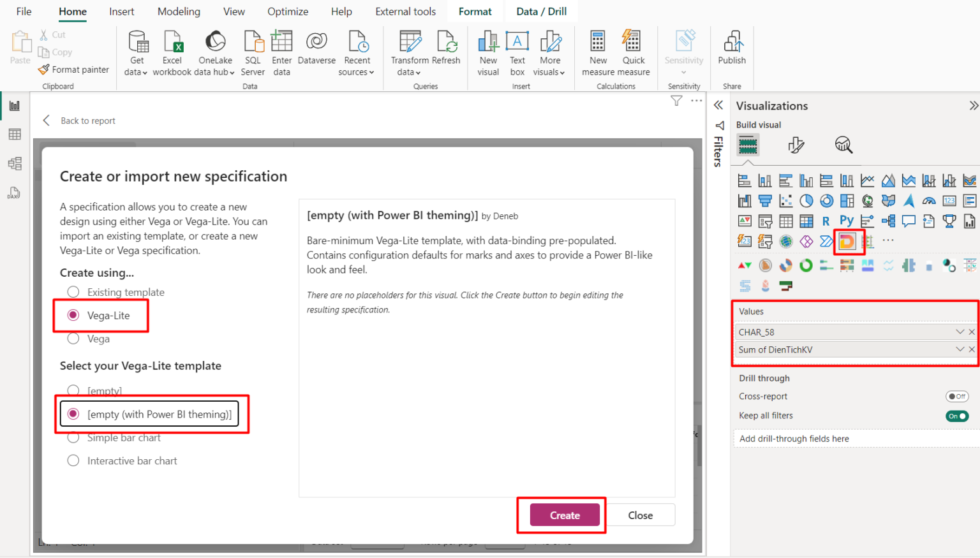Click the Format painter icon
The image size is (980, 558).
click(43, 70)
